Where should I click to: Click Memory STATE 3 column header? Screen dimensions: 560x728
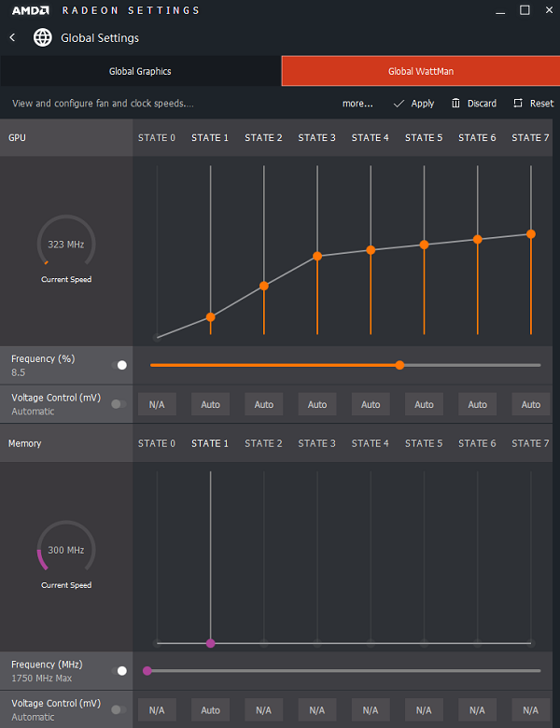(x=316, y=443)
